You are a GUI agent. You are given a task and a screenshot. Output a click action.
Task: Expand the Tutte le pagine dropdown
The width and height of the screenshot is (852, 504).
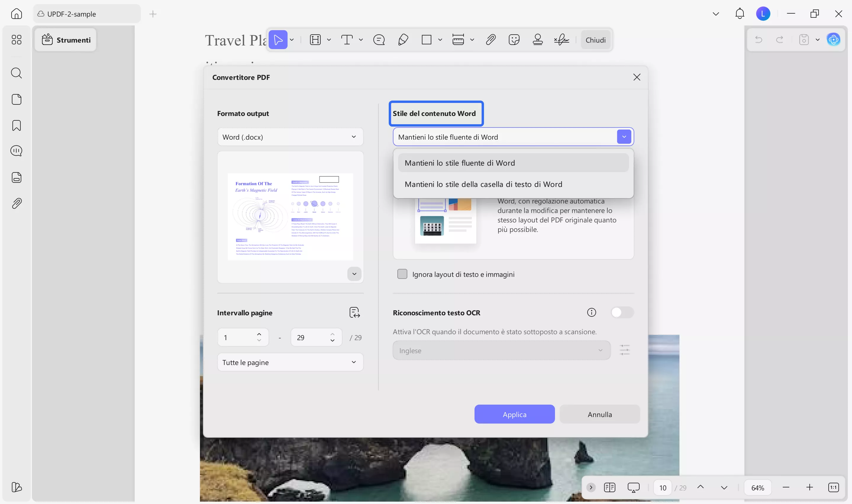(x=290, y=362)
